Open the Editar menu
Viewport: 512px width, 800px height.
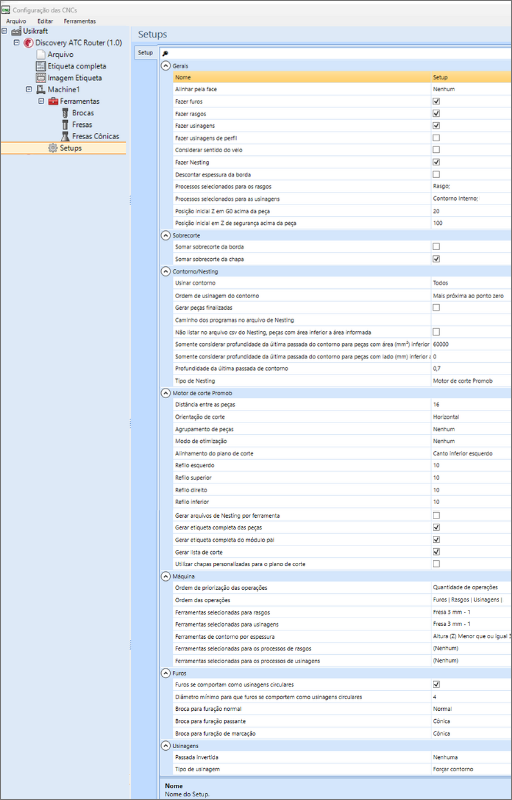pos(45,21)
